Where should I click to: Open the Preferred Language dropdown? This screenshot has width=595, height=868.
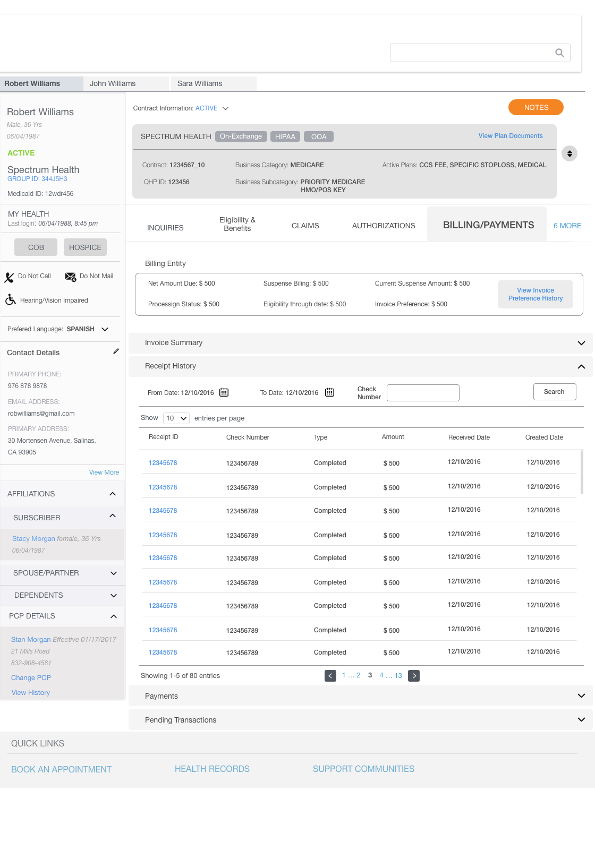coord(105,329)
